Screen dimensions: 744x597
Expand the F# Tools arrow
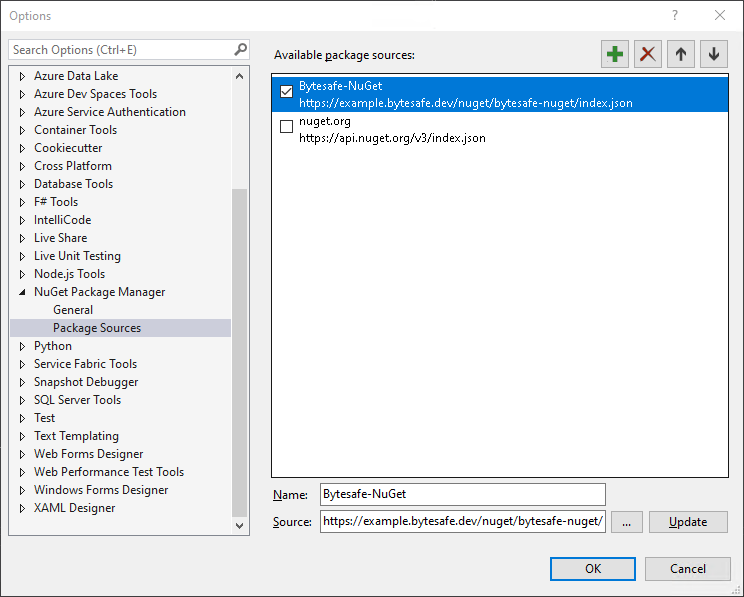click(22, 202)
